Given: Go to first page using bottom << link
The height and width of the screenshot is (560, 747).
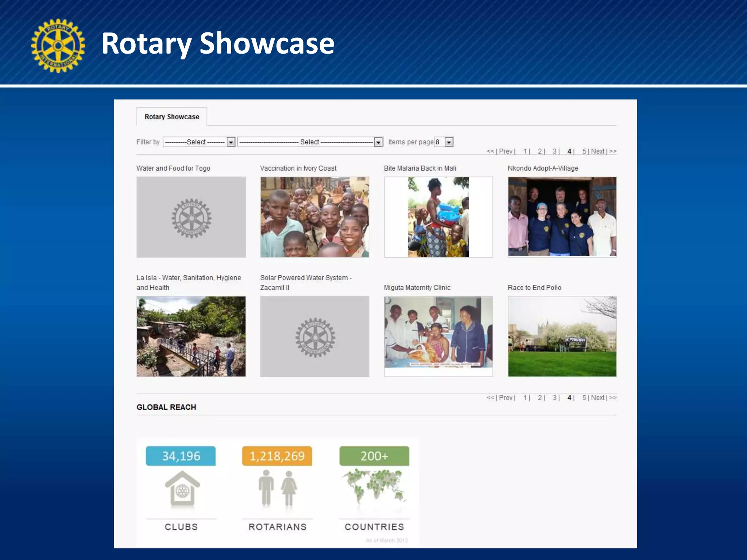Looking at the screenshot, I should pos(490,398).
